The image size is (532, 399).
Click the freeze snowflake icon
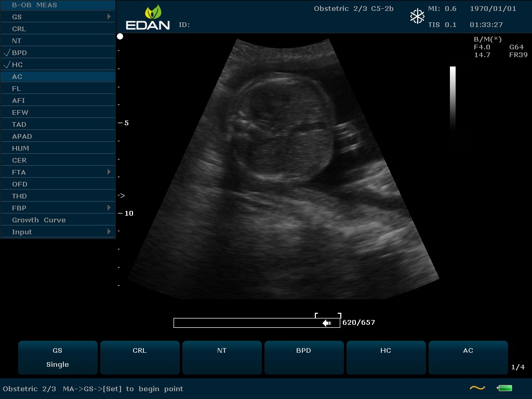pos(417,17)
